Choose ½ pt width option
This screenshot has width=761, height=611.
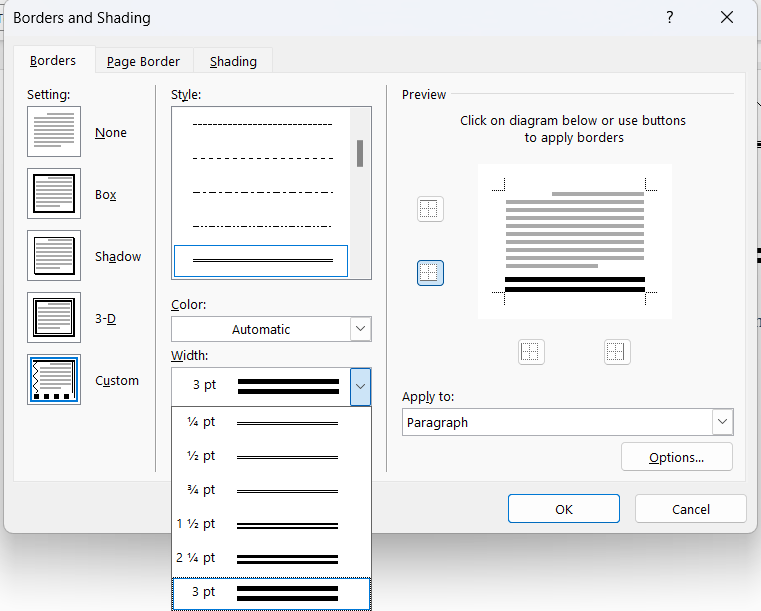pyautogui.click(x=271, y=457)
